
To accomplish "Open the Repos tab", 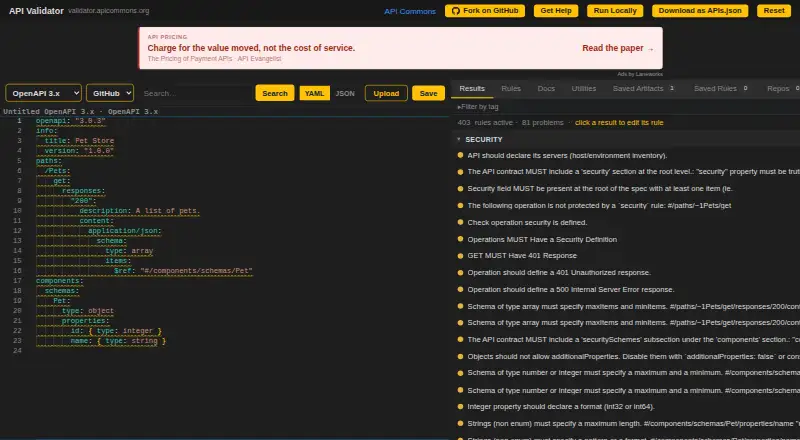I will (782, 89).
